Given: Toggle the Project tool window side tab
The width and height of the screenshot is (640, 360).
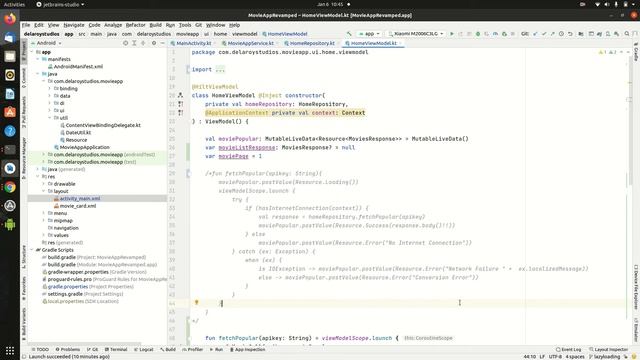Looking at the screenshot, I should (x=24, y=50).
